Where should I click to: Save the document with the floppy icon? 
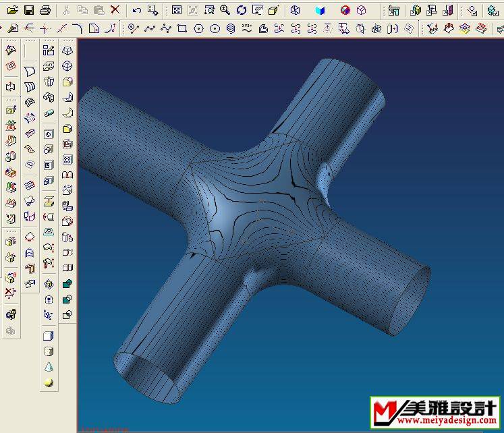pyautogui.click(x=29, y=10)
